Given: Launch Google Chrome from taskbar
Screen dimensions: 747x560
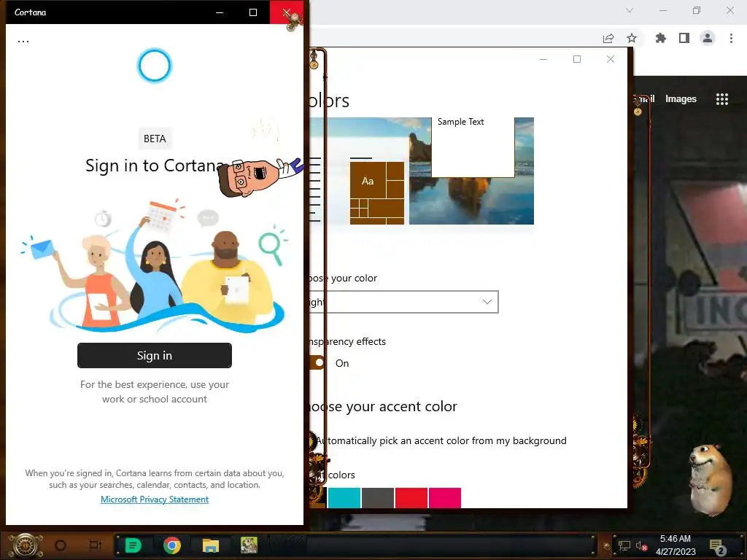Looking at the screenshot, I should [x=172, y=545].
